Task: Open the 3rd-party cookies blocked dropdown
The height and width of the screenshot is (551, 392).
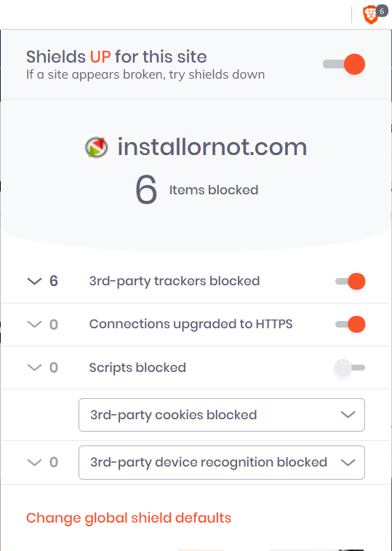Action: pyautogui.click(x=222, y=415)
